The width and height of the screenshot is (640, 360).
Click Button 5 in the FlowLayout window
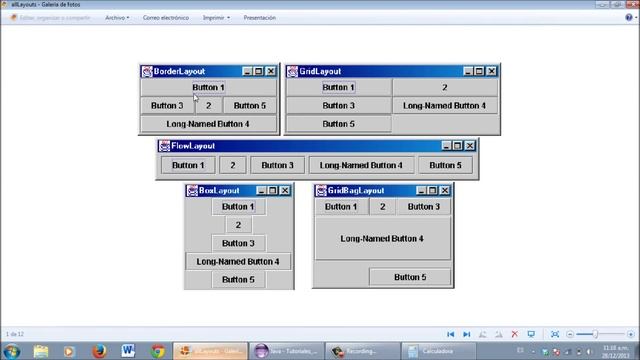point(445,165)
